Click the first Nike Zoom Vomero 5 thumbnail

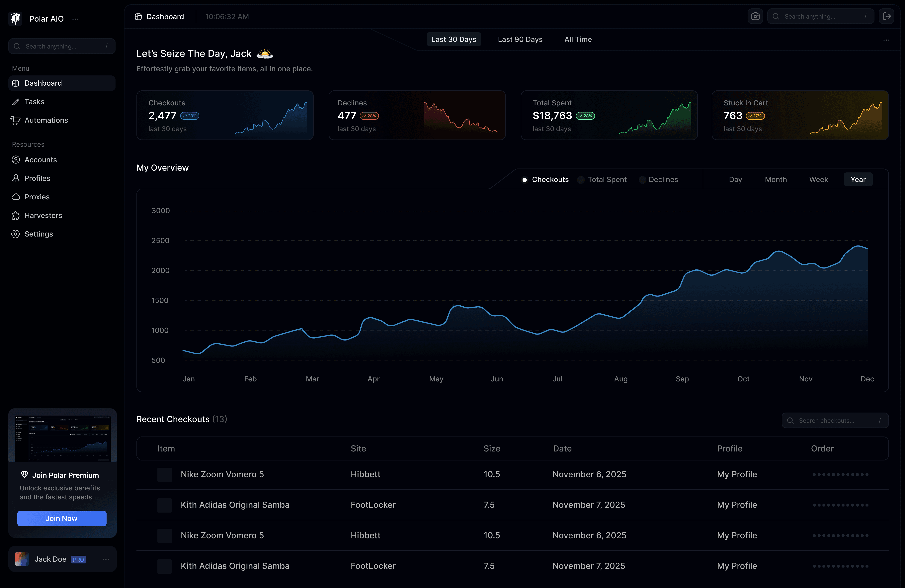coord(165,475)
